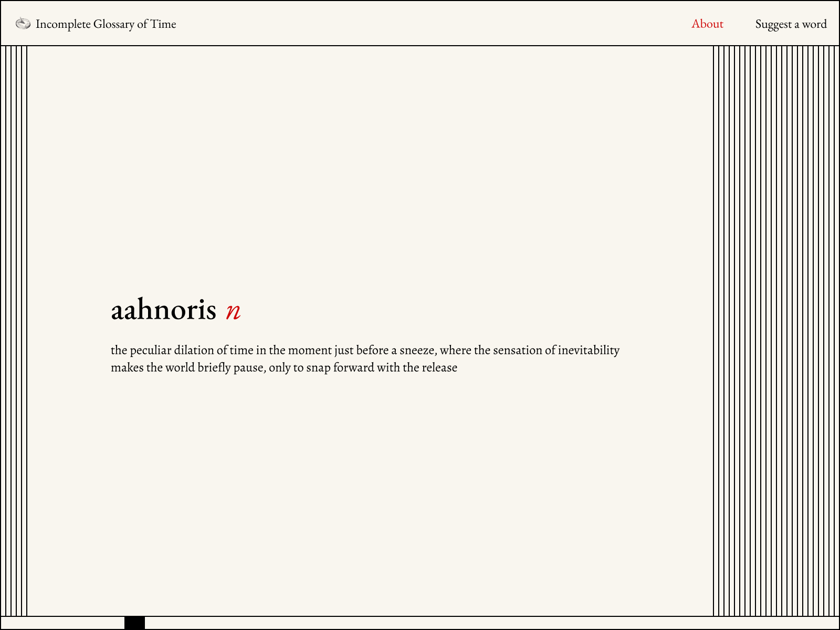The image size is (840, 630).
Task: Open the About page
Action: click(x=707, y=24)
